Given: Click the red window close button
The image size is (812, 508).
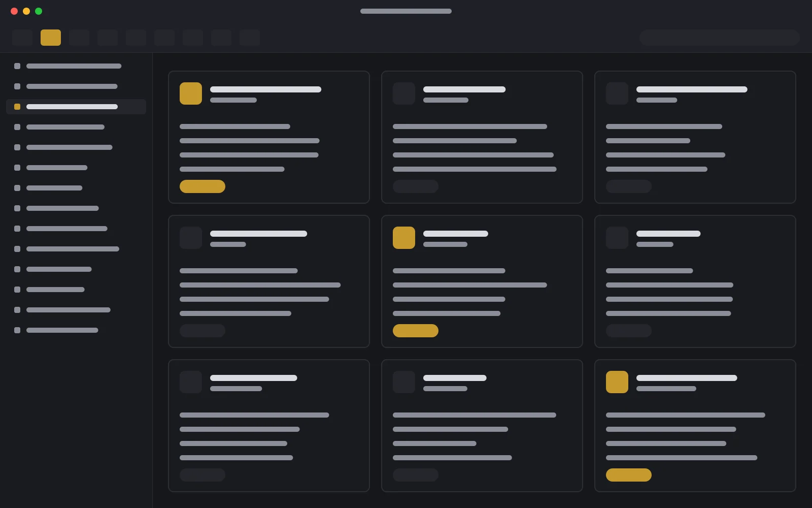Looking at the screenshot, I should pos(14,11).
